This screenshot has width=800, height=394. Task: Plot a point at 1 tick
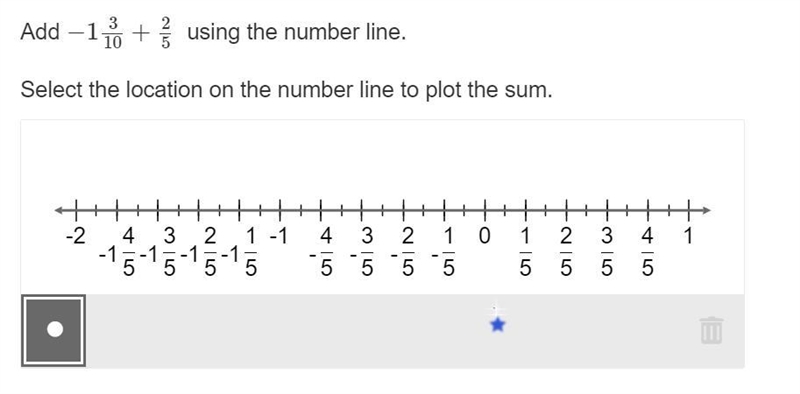[x=689, y=210]
